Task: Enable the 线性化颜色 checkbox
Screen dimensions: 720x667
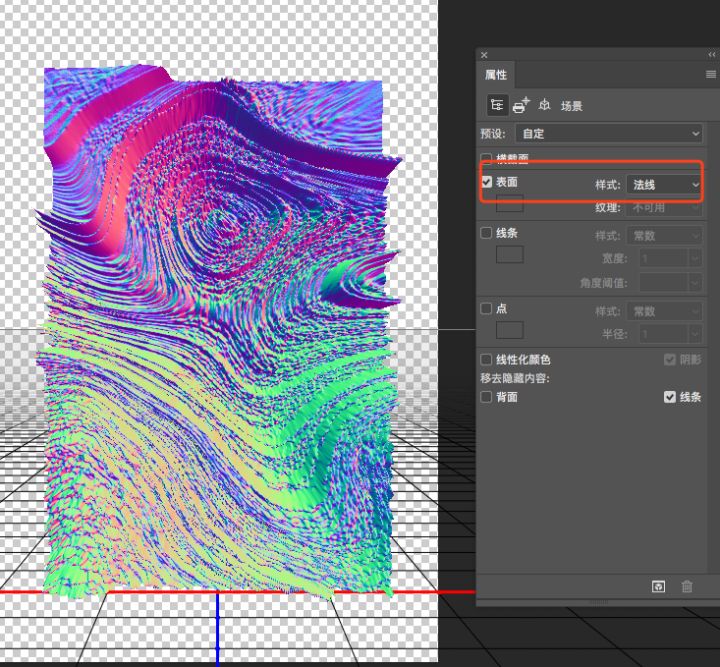Action: coord(487,359)
